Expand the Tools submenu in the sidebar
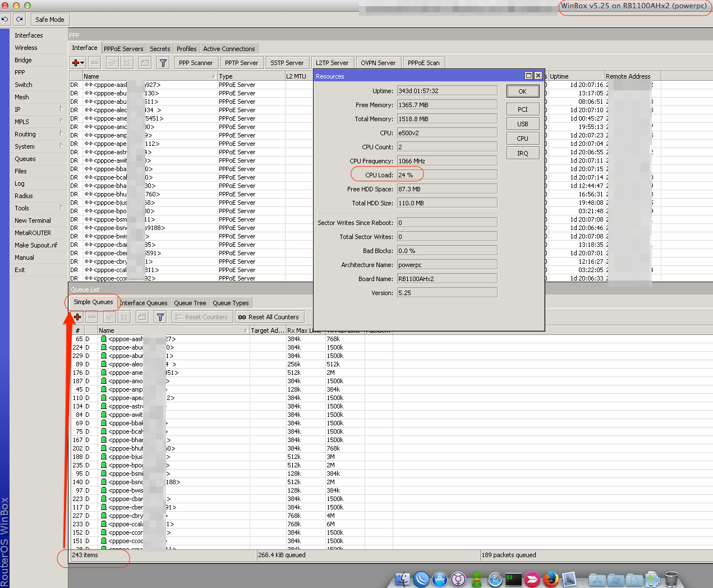713x588 pixels. [x=61, y=207]
